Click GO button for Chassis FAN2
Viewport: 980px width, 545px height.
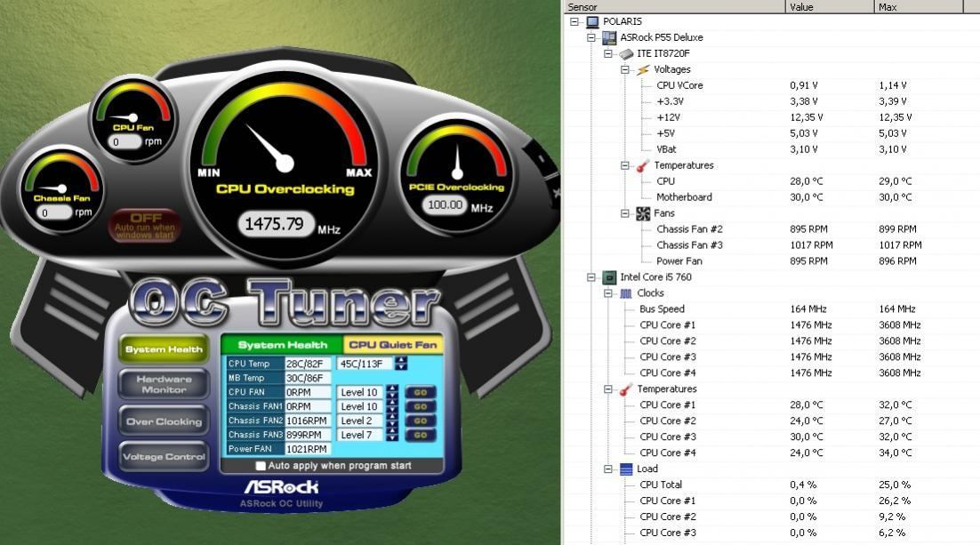(x=420, y=421)
